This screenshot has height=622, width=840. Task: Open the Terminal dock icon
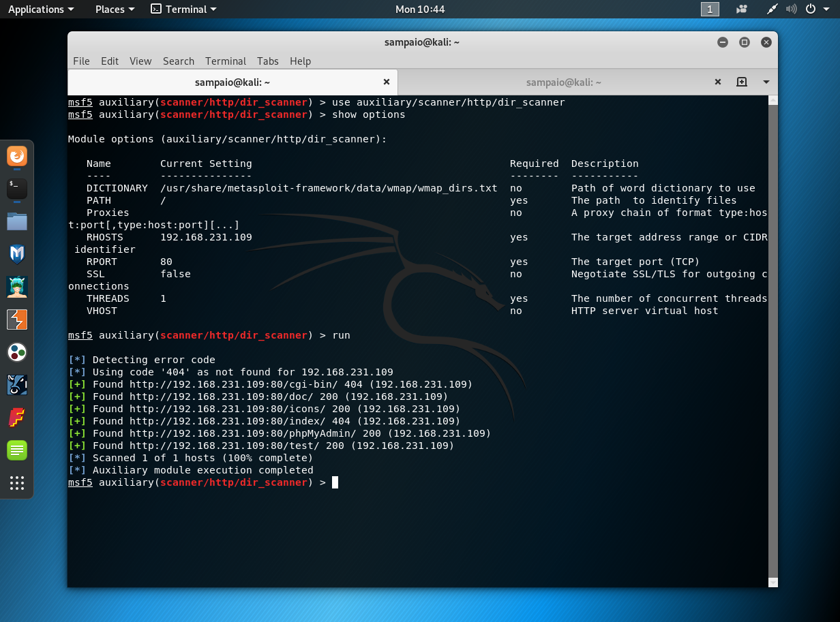click(17, 189)
